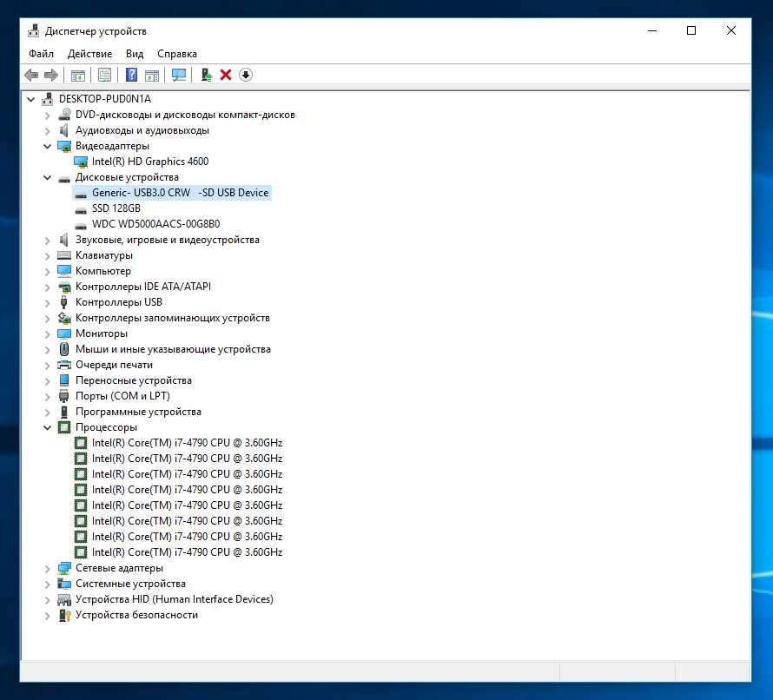This screenshot has height=700, width=773.
Task: Select Мыши и иные указывающие устройства
Action: coord(173,349)
